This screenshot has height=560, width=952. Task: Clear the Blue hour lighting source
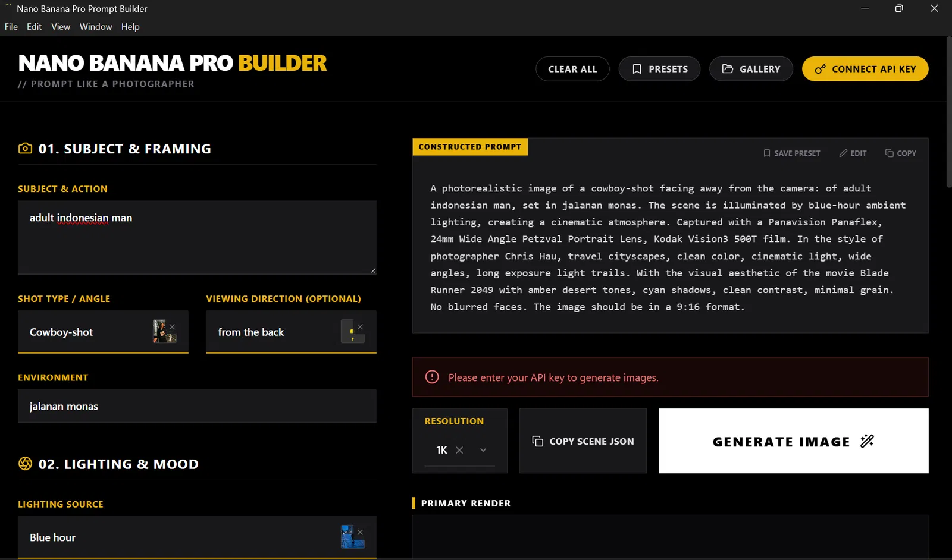[x=360, y=532]
